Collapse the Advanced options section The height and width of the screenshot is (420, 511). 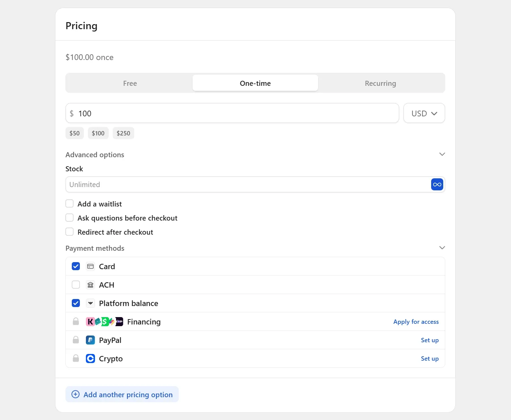click(442, 154)
